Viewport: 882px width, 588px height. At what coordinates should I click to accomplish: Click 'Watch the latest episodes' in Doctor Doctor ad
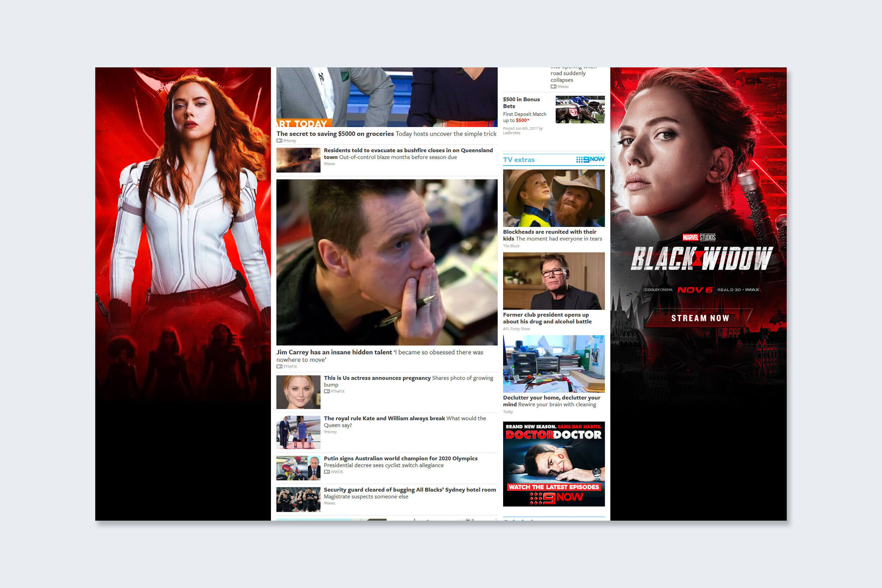click(554, 487)
